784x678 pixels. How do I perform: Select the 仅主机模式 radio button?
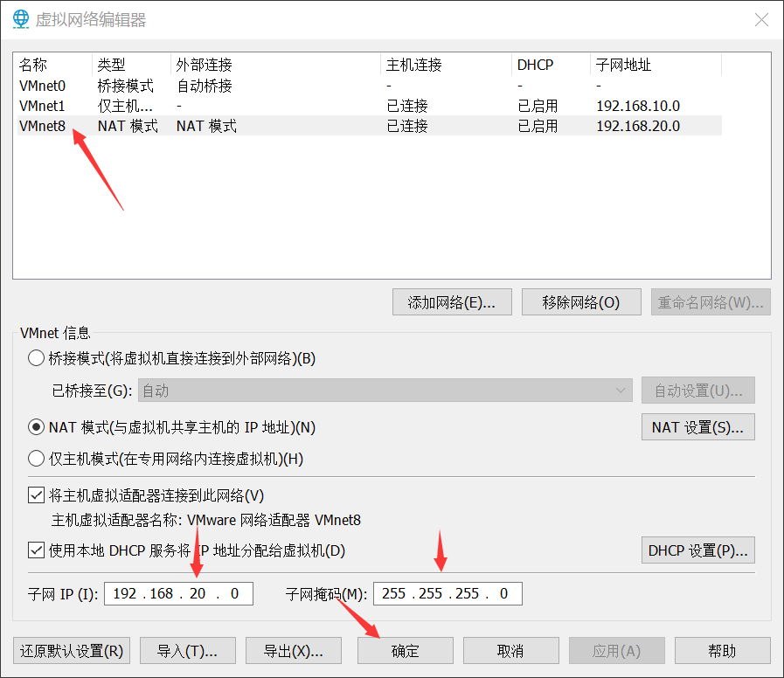click(36, 459)
